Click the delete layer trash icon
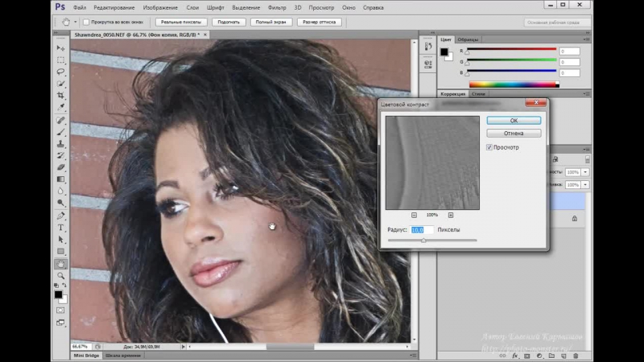The image size is (644, 362). (x=576, y=356)
